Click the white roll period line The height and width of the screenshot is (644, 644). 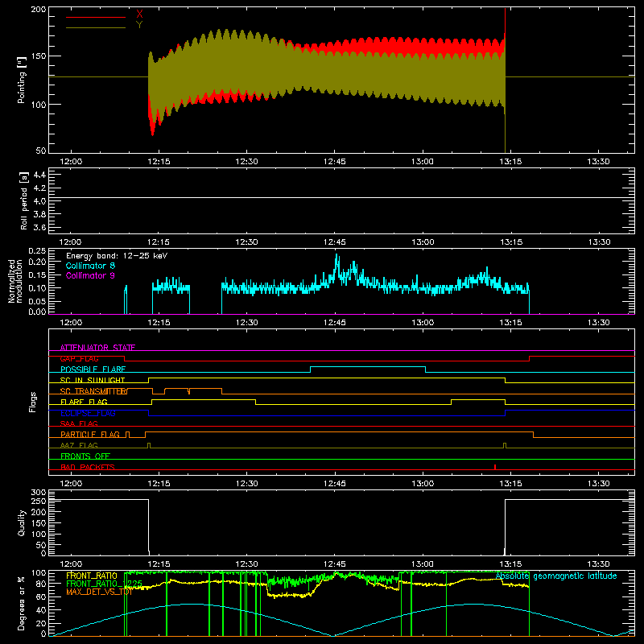pos(341,197)
